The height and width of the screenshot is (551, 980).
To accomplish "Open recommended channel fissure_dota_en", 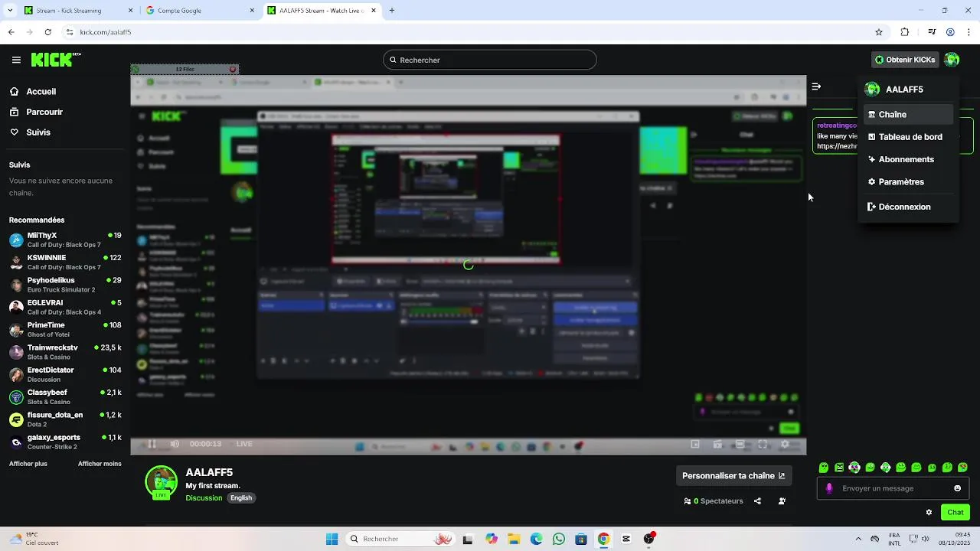I will 65,419.
